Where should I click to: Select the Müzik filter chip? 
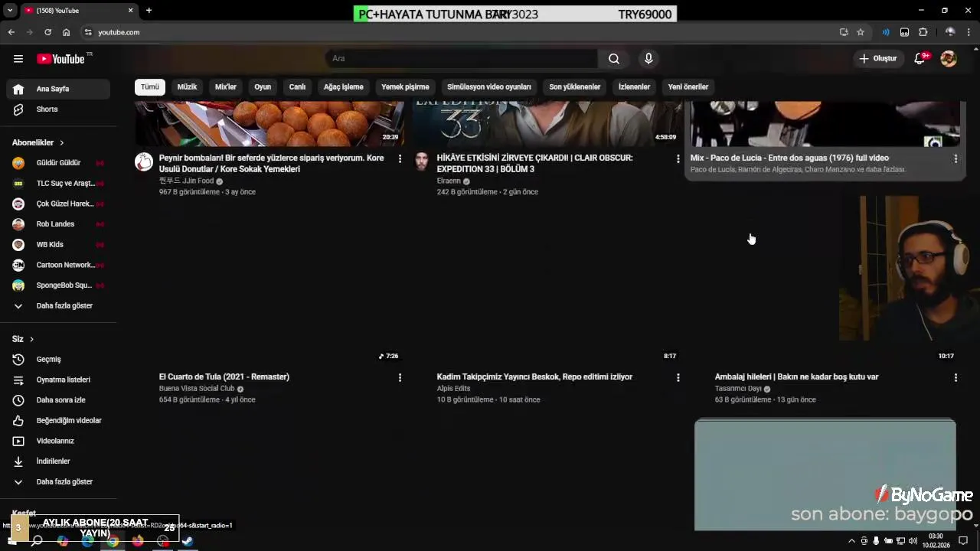pos(188,87)
